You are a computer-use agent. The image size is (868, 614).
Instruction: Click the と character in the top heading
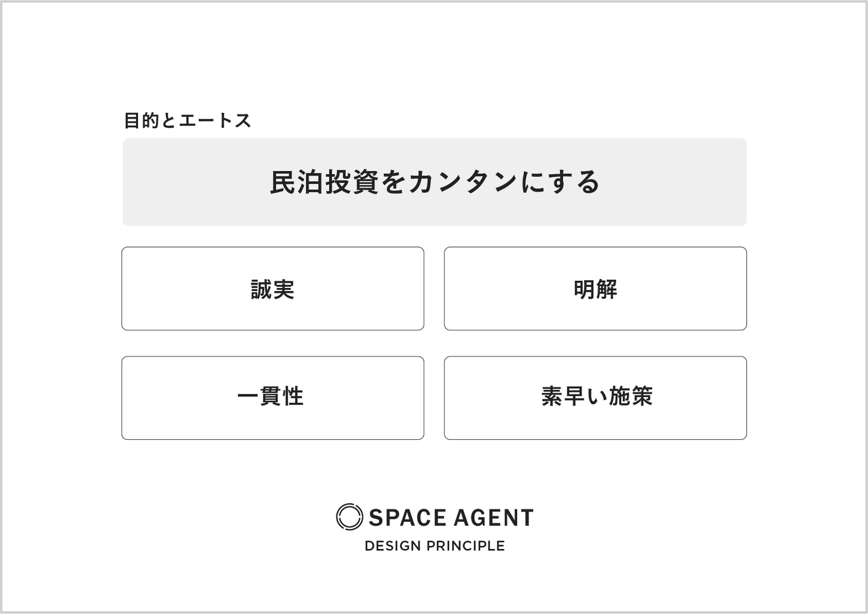tap(169, 121)
